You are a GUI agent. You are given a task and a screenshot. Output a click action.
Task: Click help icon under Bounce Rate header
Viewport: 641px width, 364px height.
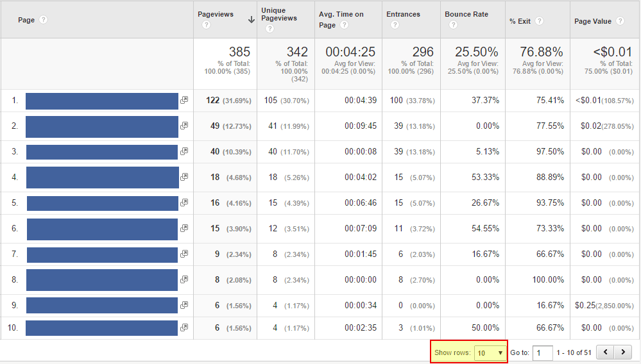point(454,25)
